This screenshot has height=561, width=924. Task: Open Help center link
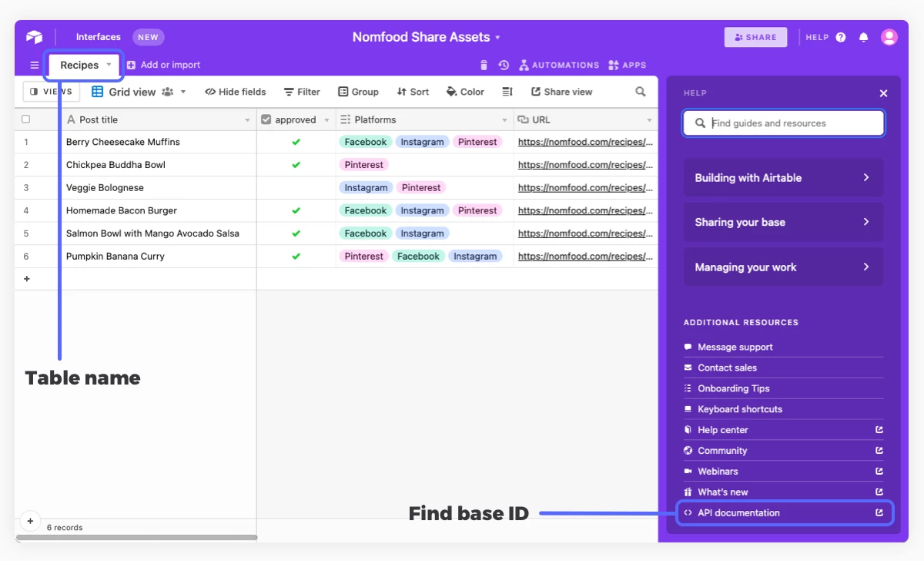pyautogui.click(x=783, y=430)
